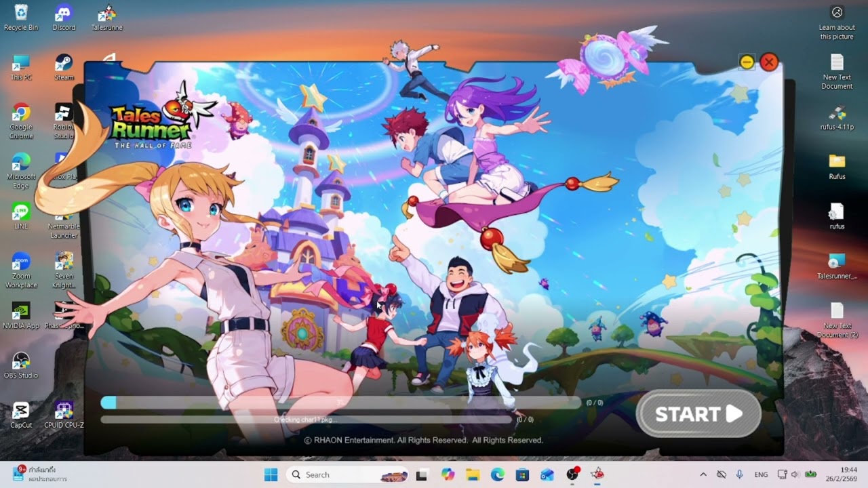The width and height of the screenshot is (868, 488).
Task: Click the lower file checking progress bar
Action: [306, 420]
